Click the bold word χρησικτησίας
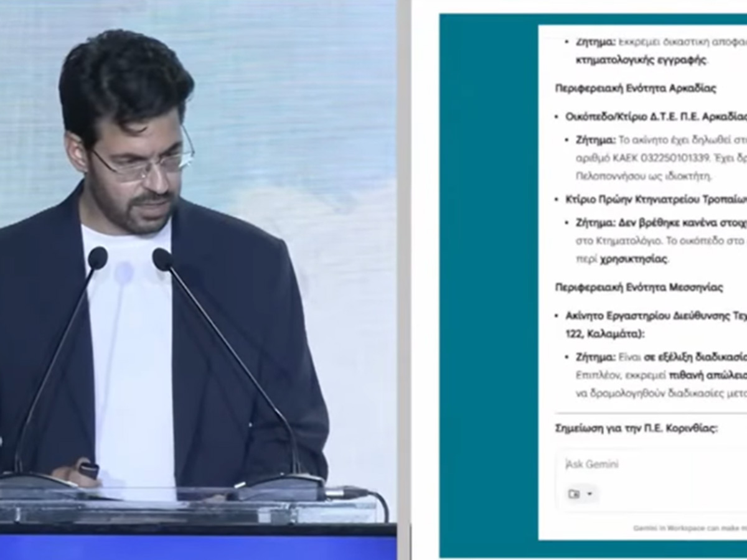The image size is (747, 560). (633, 259)
